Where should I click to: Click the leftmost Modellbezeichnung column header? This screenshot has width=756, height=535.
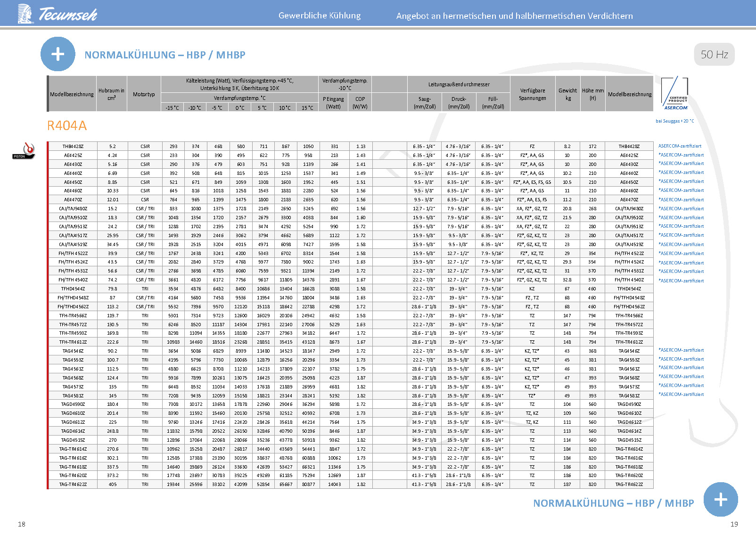[x=72, y=94]
